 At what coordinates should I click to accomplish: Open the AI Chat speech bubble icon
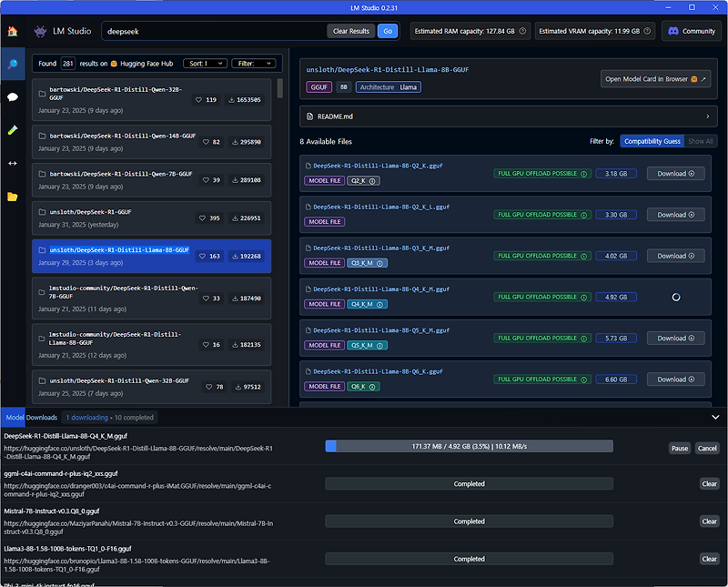click(13, 96)
